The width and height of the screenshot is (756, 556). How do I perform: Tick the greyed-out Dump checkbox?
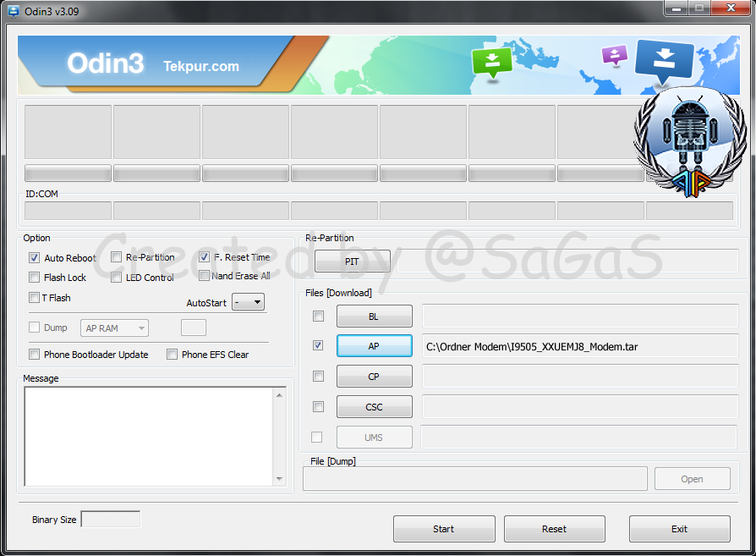pos(34,328)
